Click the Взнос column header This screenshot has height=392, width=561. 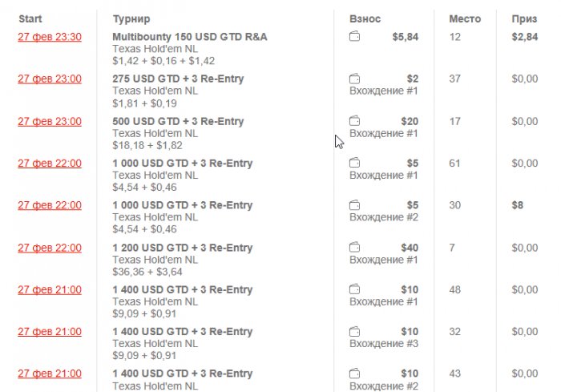tap(365, 18)
